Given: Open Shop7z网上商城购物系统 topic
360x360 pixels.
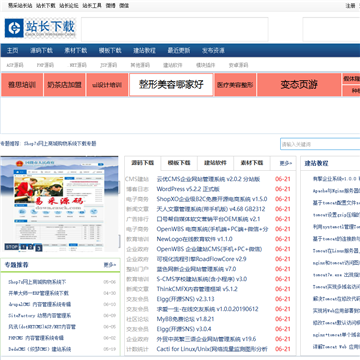Looking at the screenshot, I should pos(37,282).
